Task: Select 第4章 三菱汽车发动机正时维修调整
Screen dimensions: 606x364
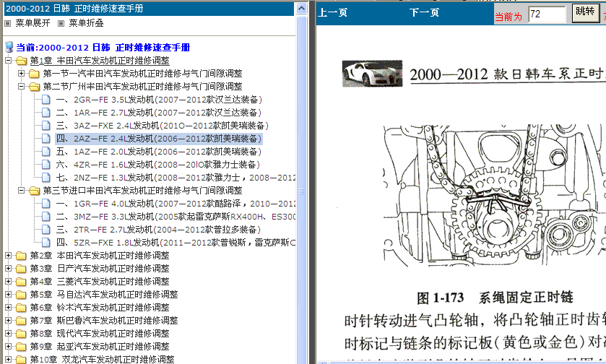Action: click(100, 282)
